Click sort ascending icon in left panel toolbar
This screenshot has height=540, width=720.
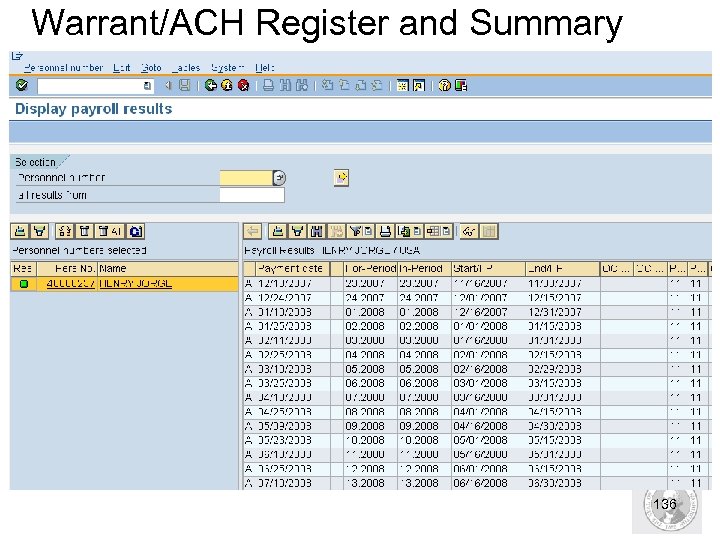coord(20,231)
